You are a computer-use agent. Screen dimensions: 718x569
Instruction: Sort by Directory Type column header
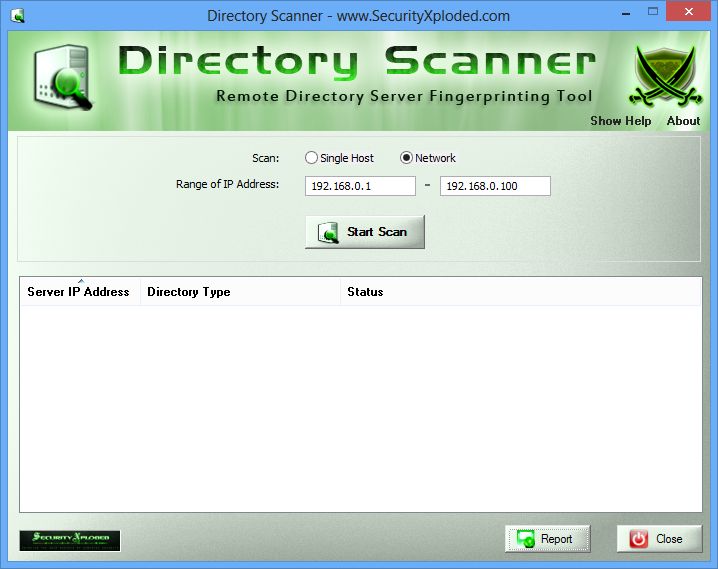click(240, 292)
